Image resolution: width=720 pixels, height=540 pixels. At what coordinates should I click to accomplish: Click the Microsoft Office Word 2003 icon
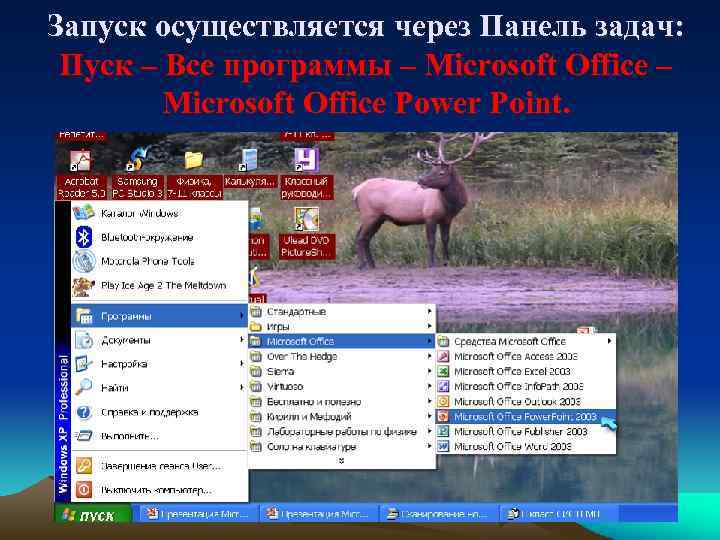(443, 446)
